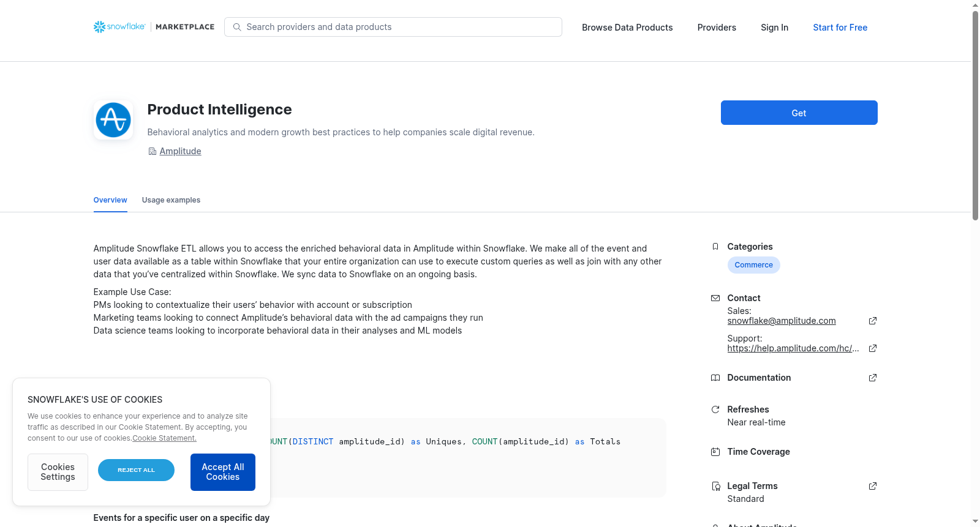Click the provider building icon beside Amplitude
Screen dimensions: 980x527
click(153, 151)
